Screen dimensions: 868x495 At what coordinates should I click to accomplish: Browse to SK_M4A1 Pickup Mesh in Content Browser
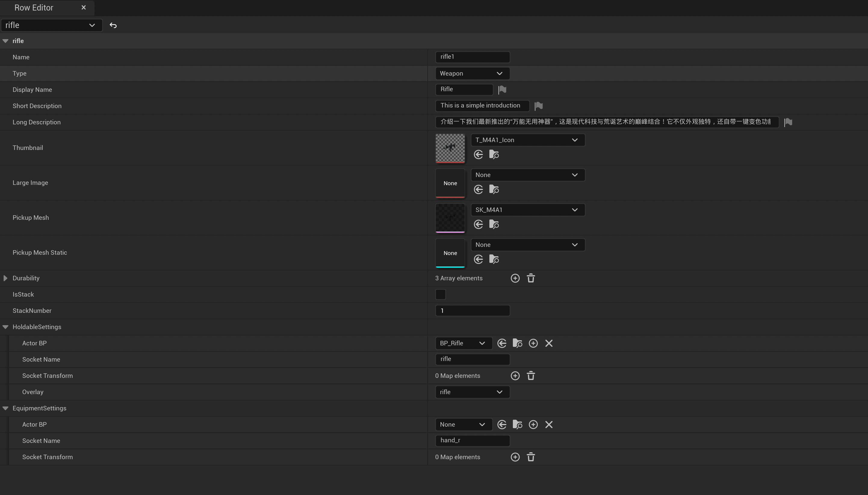[494, 225]
